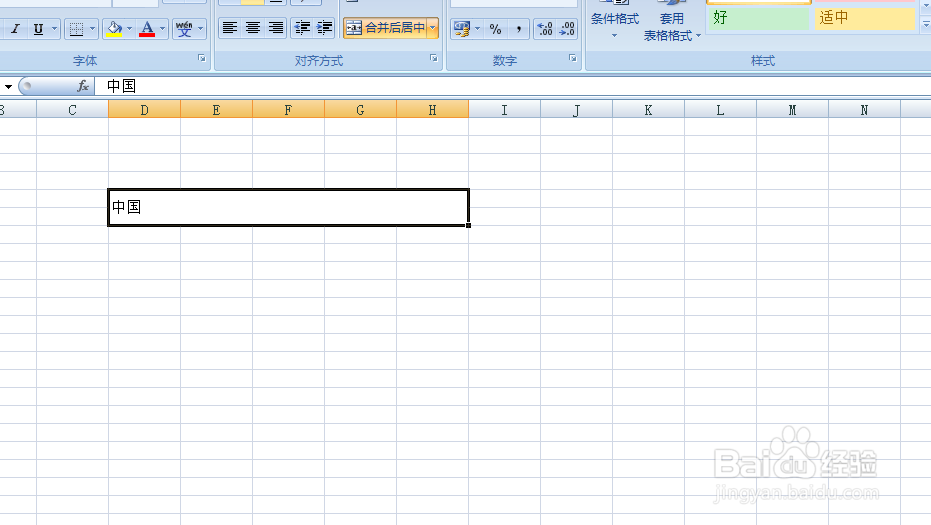931x525 pixels.
Task: Open 数字 number dialog launcher
Action: click(x=573, y=58)
